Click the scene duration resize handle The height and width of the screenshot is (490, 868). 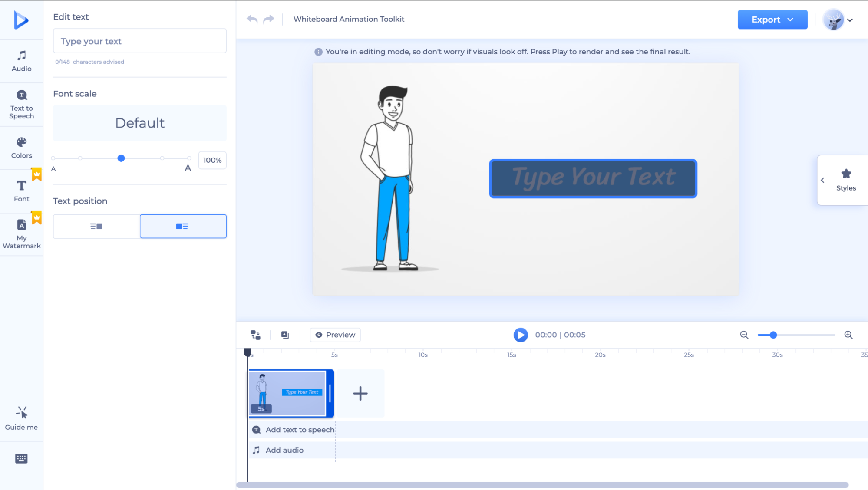330,393
